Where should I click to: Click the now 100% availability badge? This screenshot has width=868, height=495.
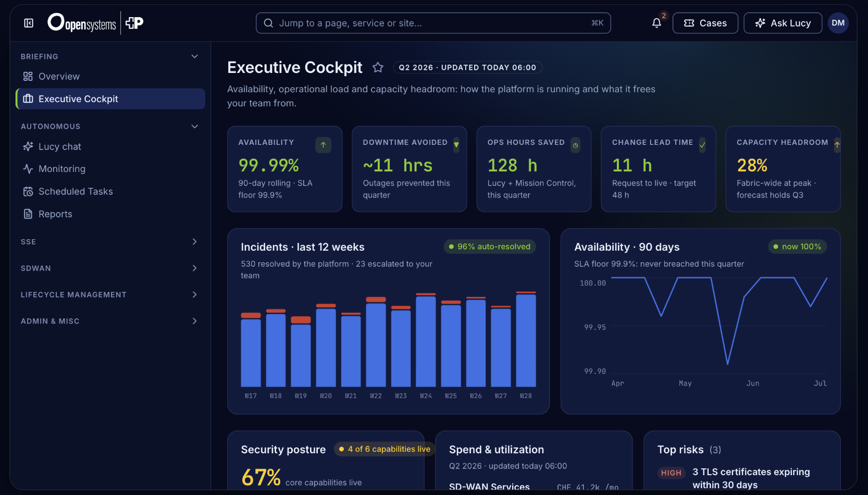[797, 246]
